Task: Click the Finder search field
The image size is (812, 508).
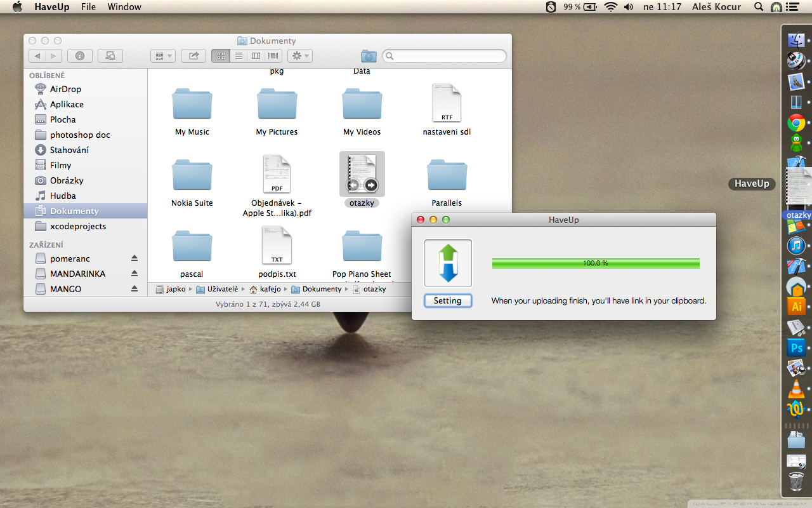Action: pyautogui.click(x=444, y=56)
